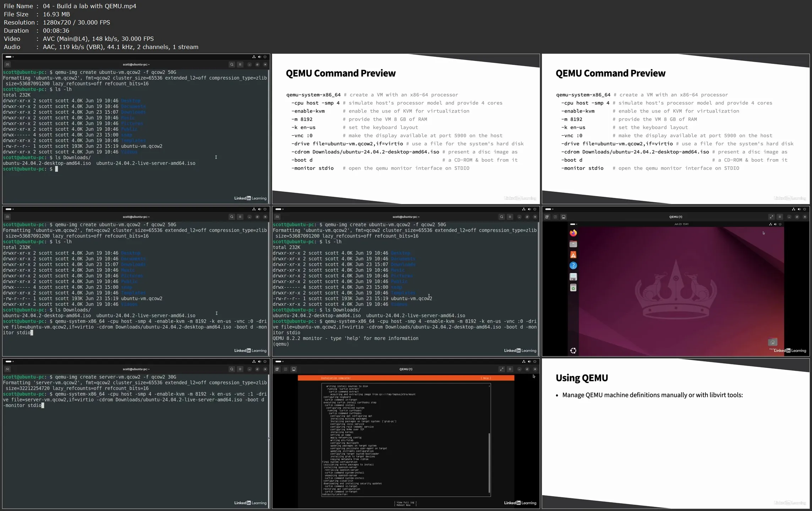Click search icon in terminal showing the (qemu) prompt
The image size is (812, 511).
[501, 217]
